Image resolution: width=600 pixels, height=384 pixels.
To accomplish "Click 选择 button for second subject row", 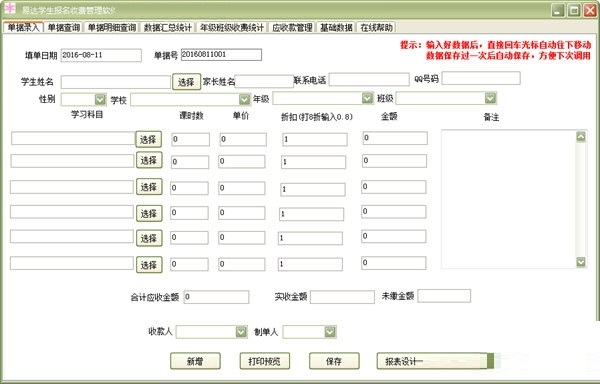I will coord(149,160).
